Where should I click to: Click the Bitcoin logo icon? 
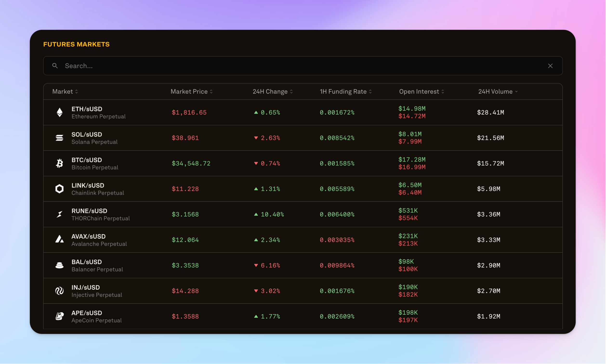[60, 163]
